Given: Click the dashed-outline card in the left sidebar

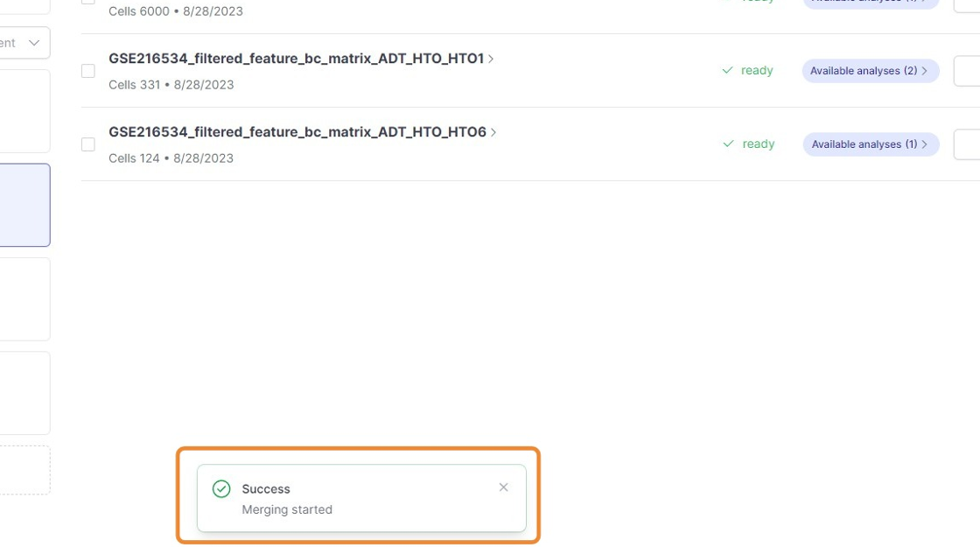Looking at the screenshot, I should (24, 470).
